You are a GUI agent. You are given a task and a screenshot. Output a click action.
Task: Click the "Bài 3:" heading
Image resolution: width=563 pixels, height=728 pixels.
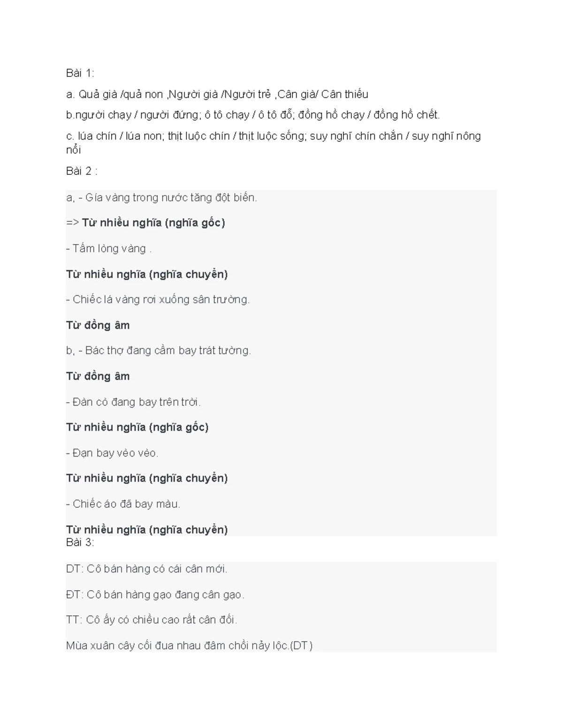tap(80, 542)
